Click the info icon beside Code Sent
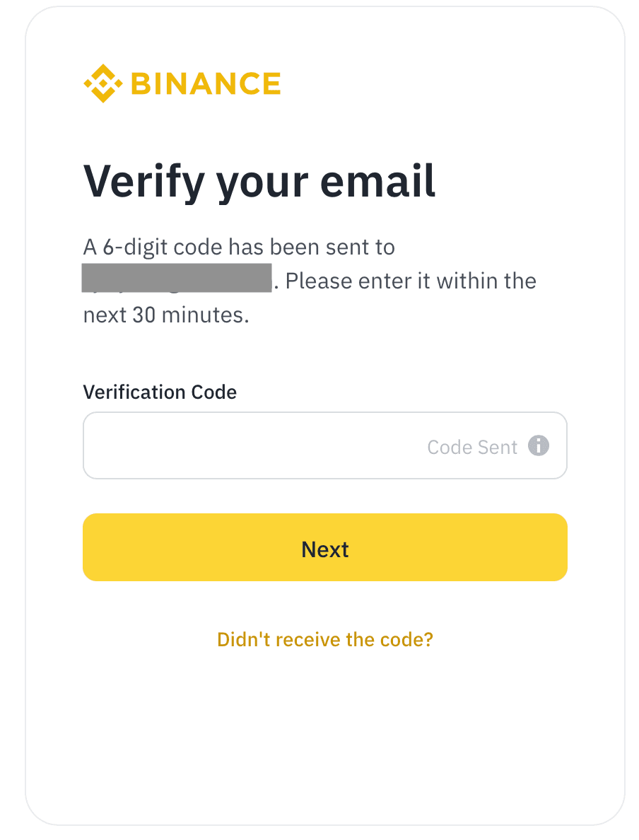 point(539,445)
